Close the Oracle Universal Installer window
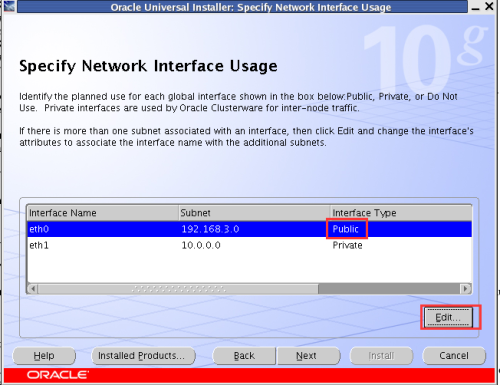The width and height of the screenshot is (500, 385). click(489, 6)
